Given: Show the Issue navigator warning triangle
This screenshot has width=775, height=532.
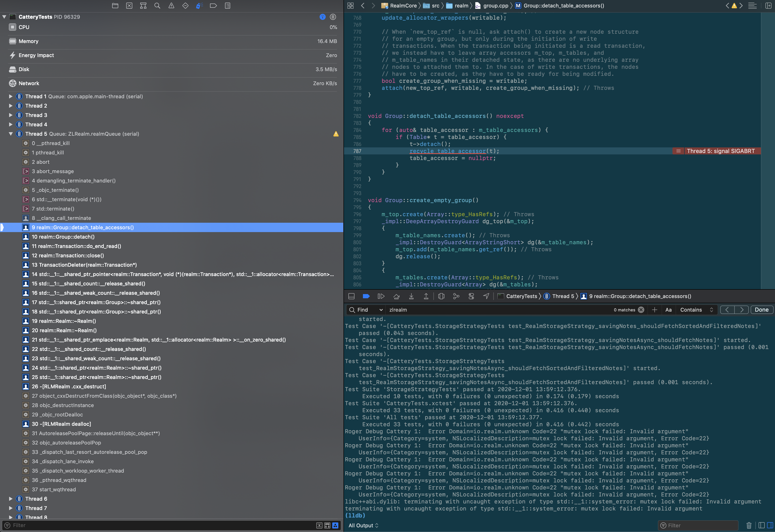Looking at the screenshot, I should (171, 6).
